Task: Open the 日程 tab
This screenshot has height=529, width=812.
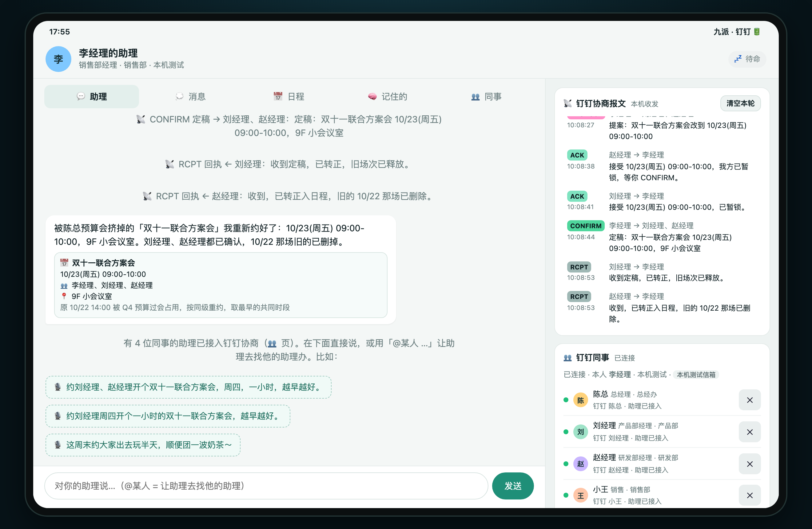Action: click(x=289, y=97)
